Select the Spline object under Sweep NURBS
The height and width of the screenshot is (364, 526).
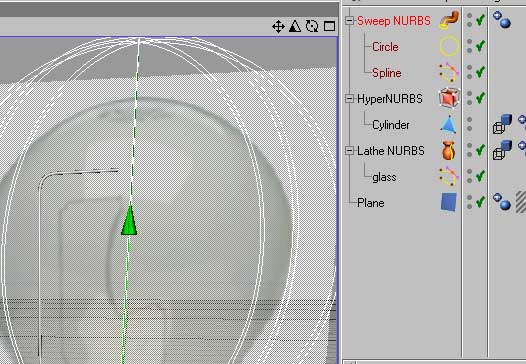[386, 73]
